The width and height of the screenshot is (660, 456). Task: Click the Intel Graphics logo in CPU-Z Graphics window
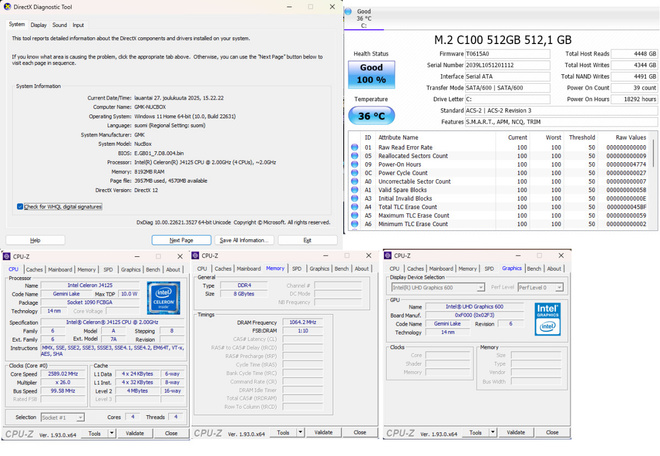548,319
